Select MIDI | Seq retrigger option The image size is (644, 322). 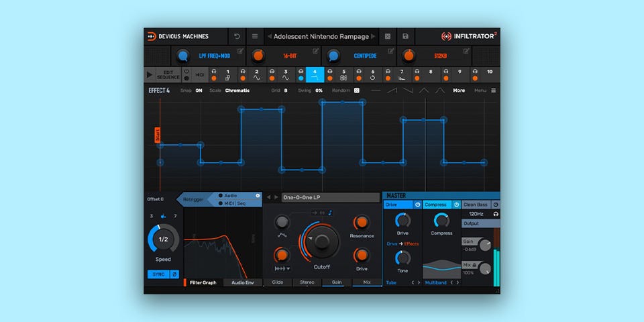[232, 203]
